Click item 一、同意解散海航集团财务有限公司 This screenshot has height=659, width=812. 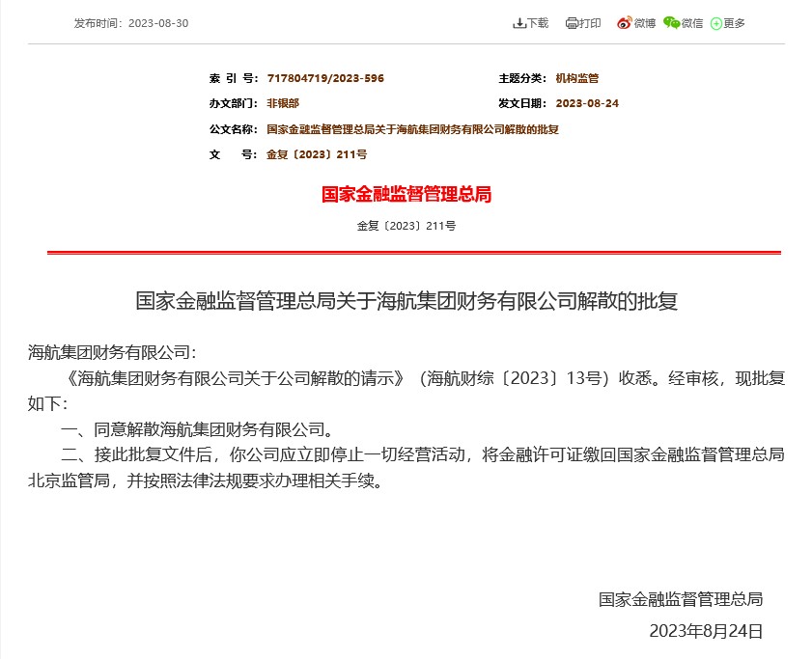197,429
